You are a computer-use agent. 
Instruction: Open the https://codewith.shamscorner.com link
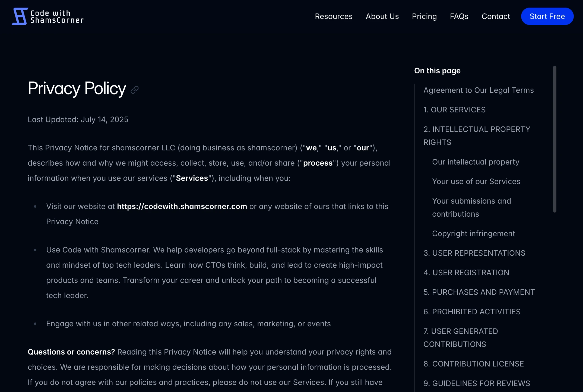(x=182, y=206)
